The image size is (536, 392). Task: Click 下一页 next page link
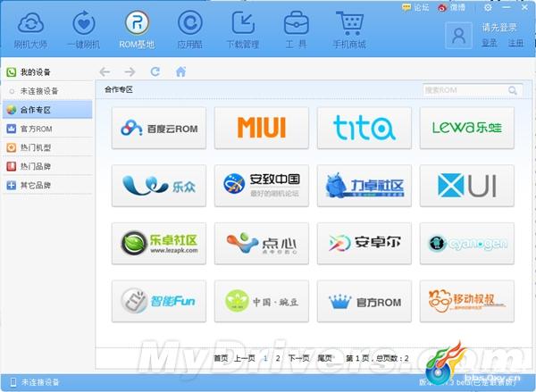[298, 358]
